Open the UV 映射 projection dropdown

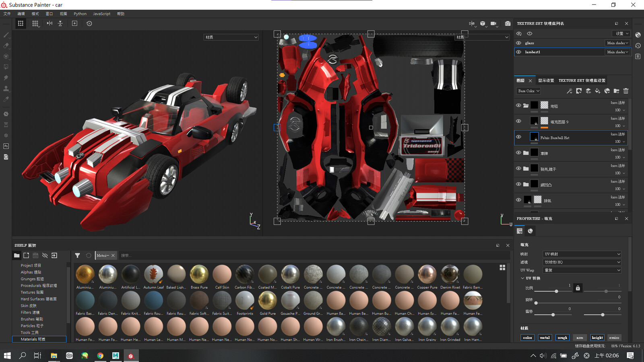[582, 254]
